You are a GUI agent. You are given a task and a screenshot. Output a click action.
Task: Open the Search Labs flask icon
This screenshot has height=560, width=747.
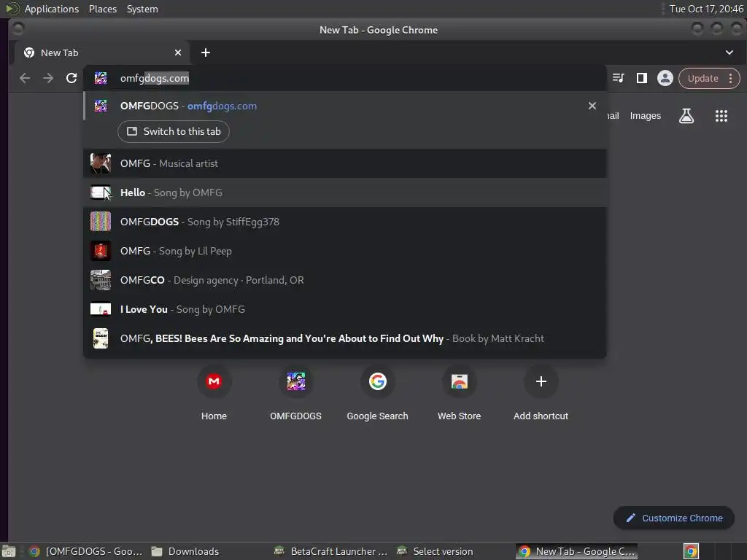point(686,116)
